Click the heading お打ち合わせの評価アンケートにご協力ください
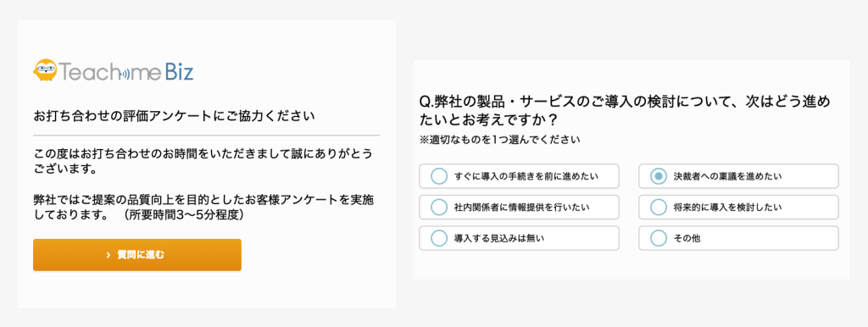The image size is (868, 327). coord(174,117)
